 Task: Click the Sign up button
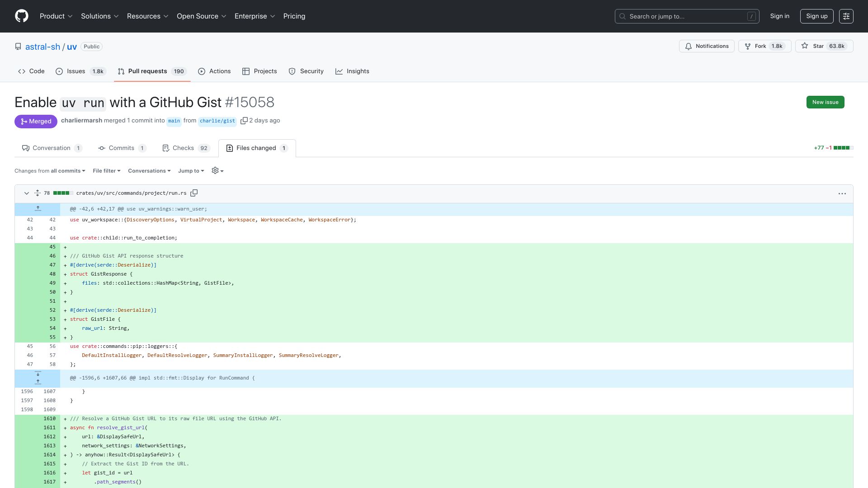point(816,16)
